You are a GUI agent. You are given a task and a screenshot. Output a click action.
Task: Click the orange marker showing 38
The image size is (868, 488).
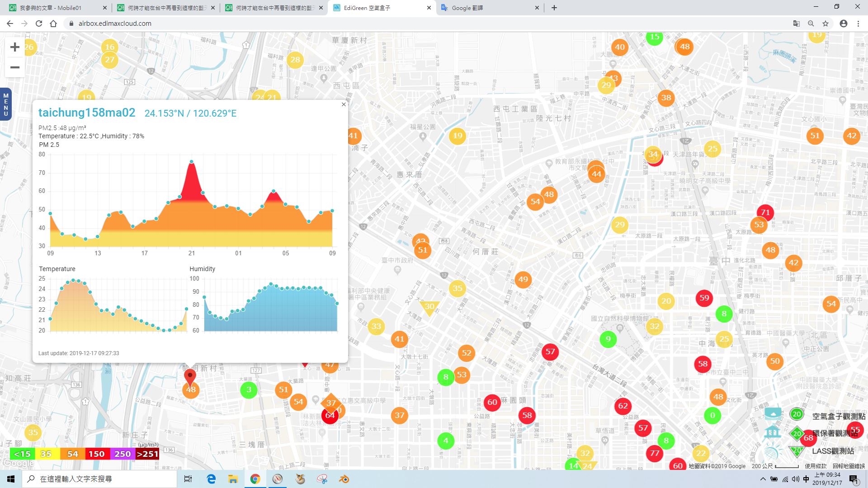pos(666,98)
